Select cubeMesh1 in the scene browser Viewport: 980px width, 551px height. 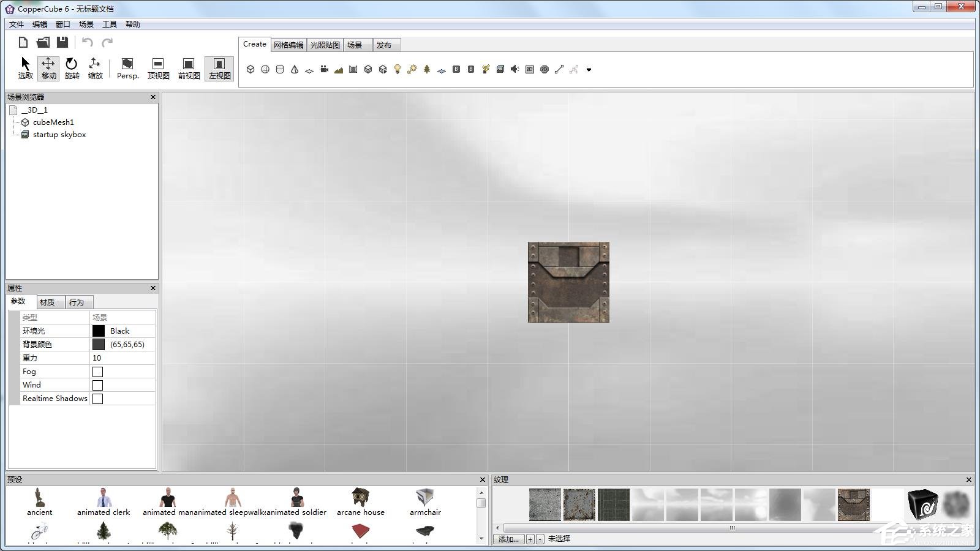53,122
